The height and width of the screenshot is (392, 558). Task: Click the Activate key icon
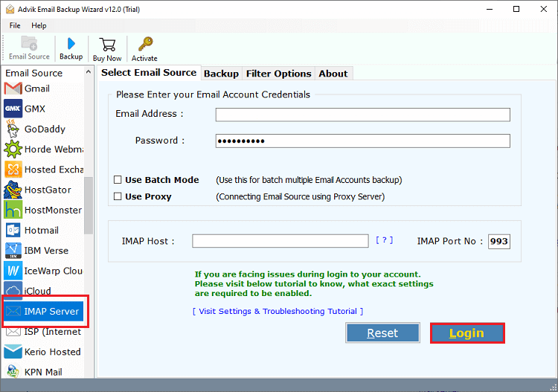[x=145, y=44]
